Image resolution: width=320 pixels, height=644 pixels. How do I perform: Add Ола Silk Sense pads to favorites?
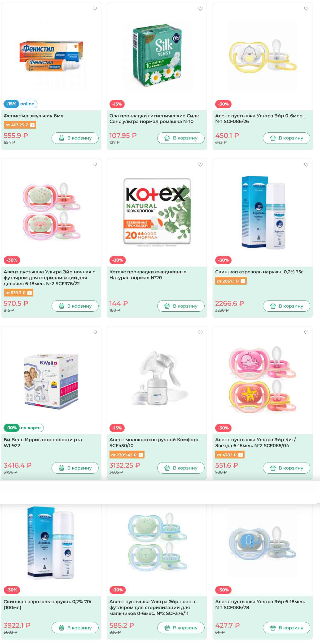[200, 8]
